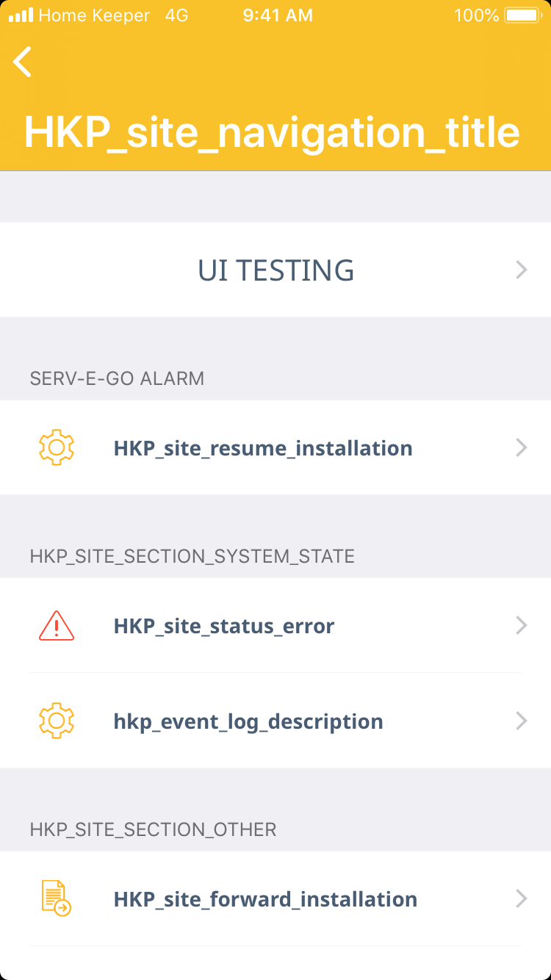Viewport: 551px width, 980px height.
Task: Click the gear icon beside hkp_event_log_description
Action: 57,721
